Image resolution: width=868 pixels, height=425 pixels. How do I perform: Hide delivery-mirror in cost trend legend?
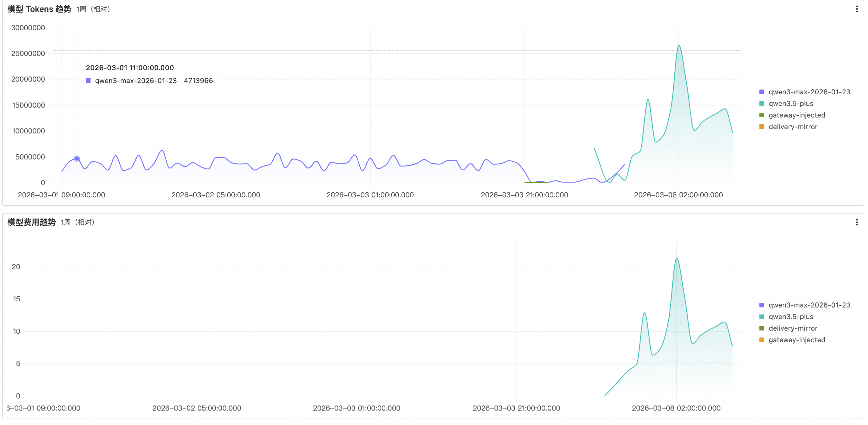(793, 328)
